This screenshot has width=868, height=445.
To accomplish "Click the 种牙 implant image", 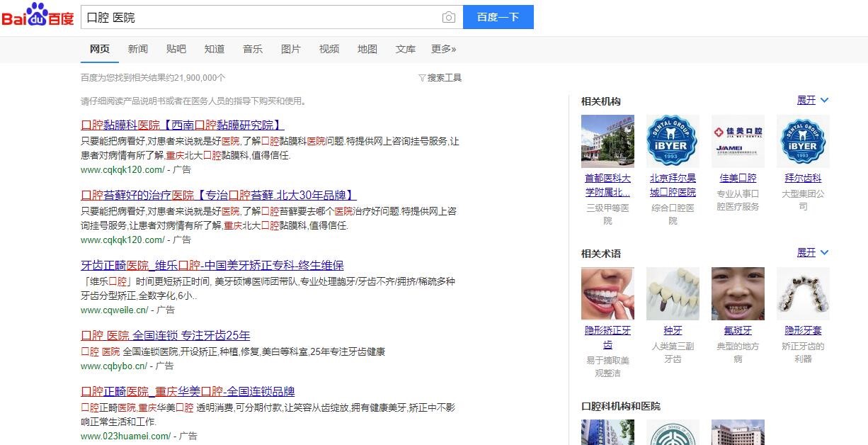I will point(672,293).
